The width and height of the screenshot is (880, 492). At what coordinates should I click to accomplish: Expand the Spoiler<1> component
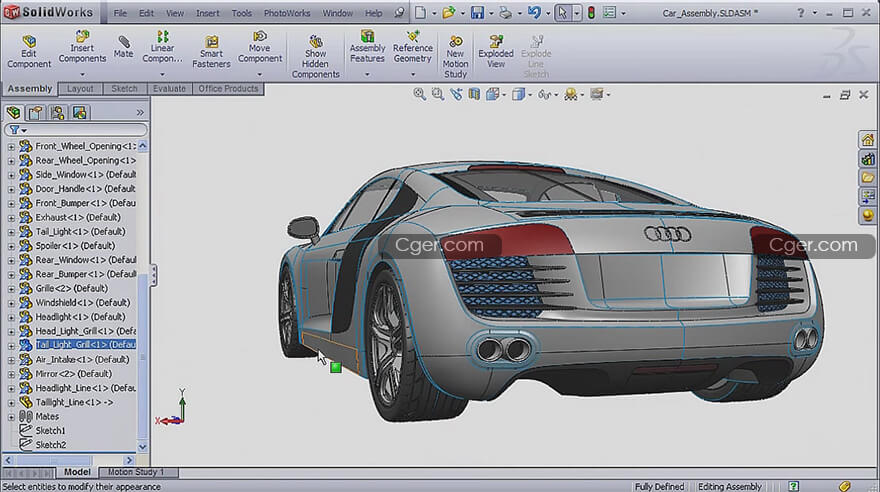[x=11, y=246]
